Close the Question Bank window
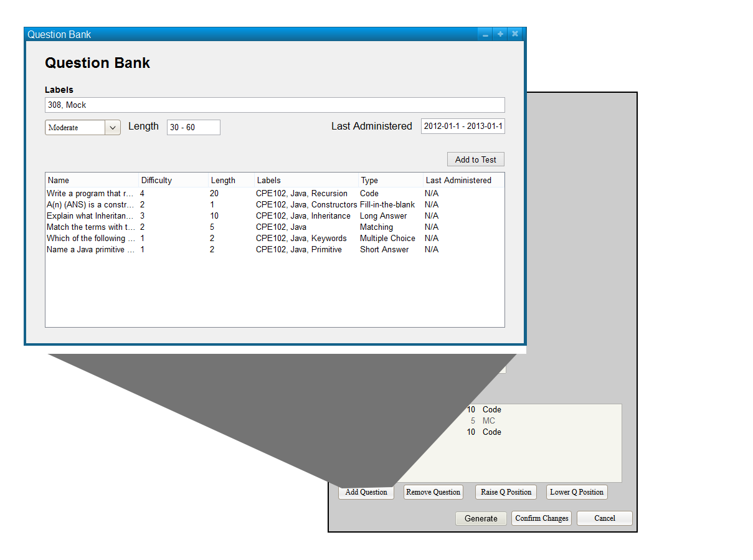 tap(515, 35)
